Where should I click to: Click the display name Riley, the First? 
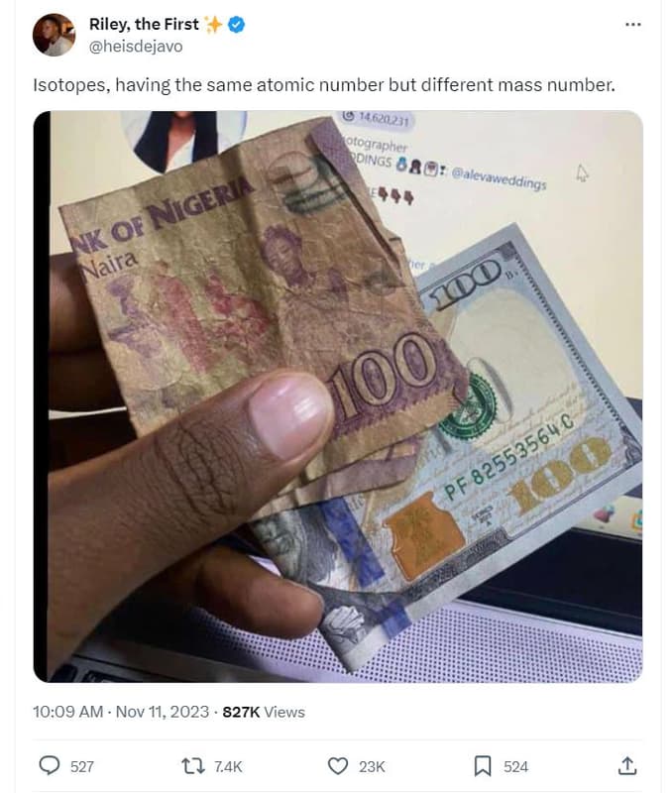point(144,24)
